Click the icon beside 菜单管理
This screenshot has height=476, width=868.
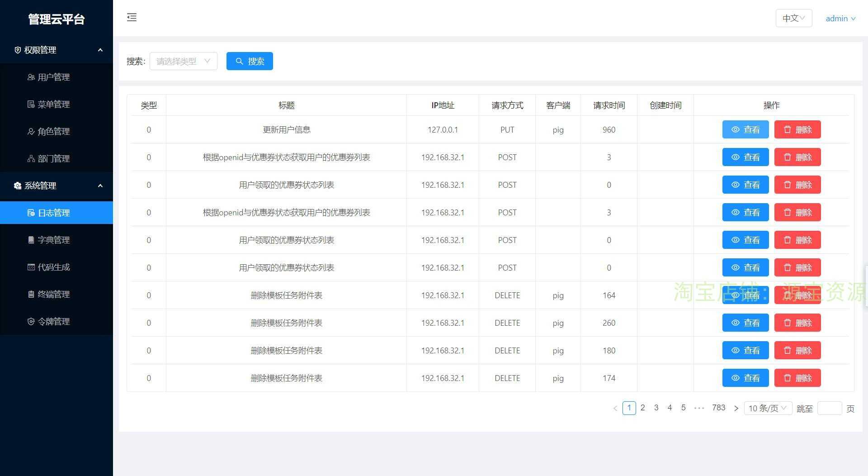tap(31, 104)
